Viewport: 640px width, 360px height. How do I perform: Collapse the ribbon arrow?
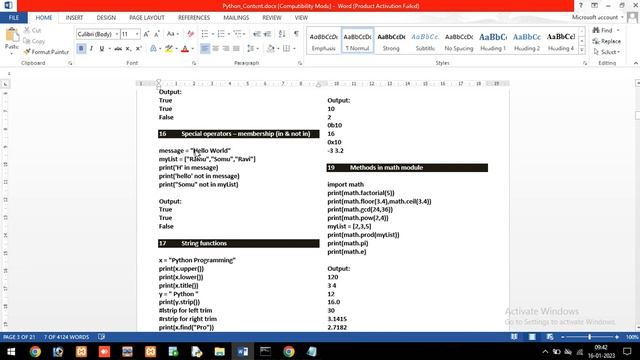(636, 63)
